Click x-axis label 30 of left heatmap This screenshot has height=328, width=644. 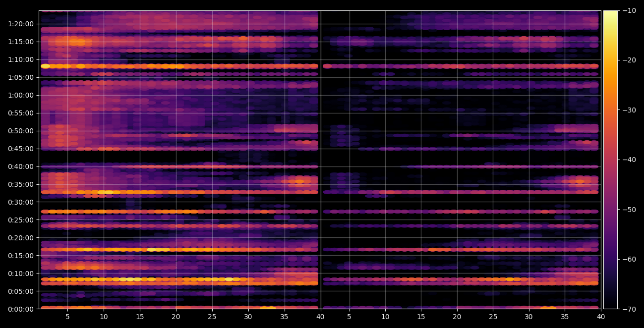coord(248,317)
